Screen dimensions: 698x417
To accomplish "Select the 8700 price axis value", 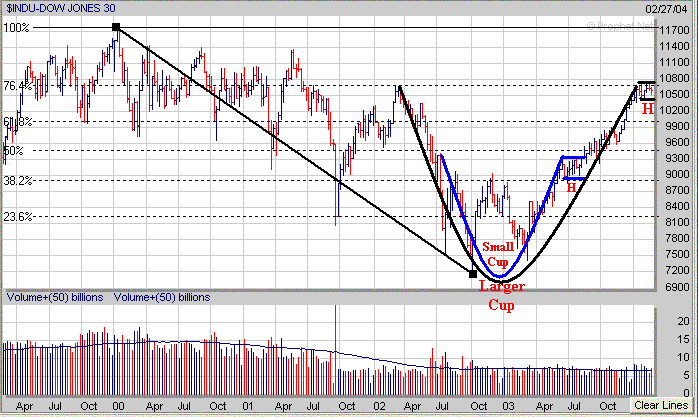I will coord(677,190).
